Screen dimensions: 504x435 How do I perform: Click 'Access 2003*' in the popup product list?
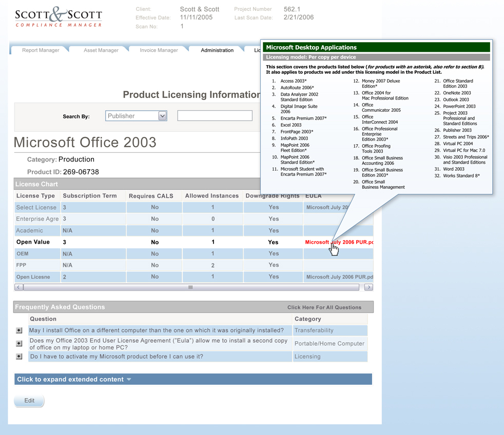coord(294,81)
